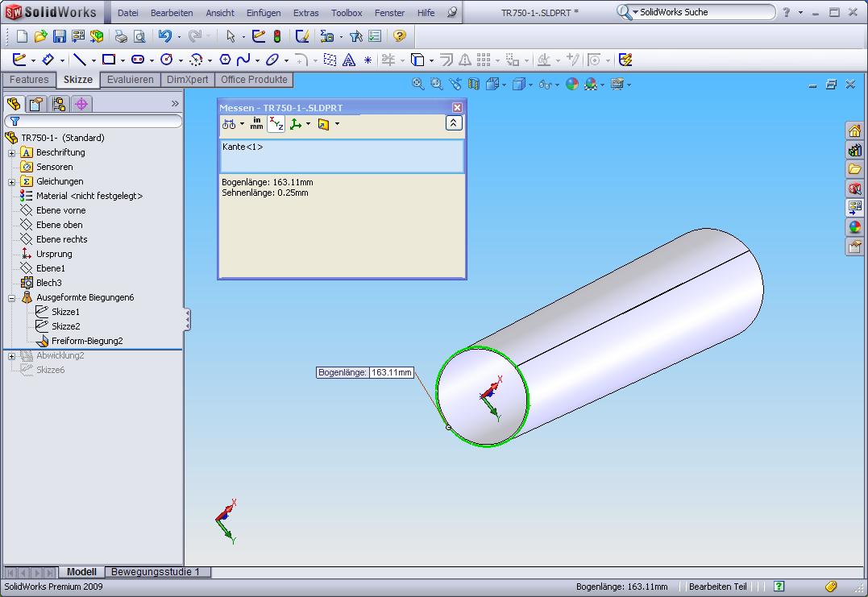Select the Spline sketch tool

coord(243,60)
